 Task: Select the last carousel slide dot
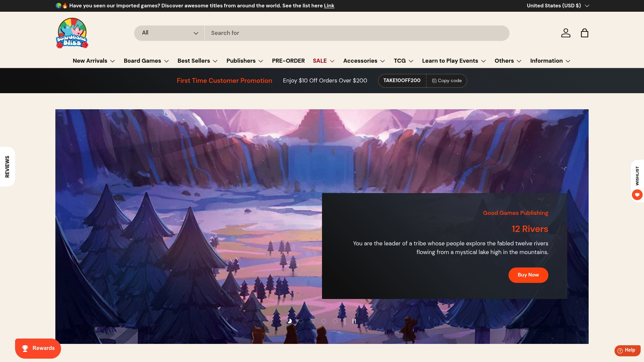[x=335, y=321]
